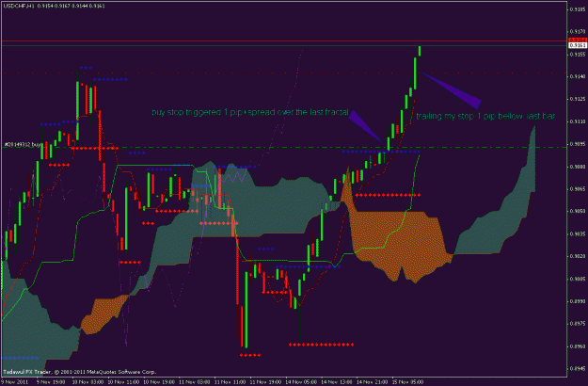This screenshot has height=386, width=588.
Task: Click the '11 Nov 03:00' time axis label
Action: coord(195,382)
